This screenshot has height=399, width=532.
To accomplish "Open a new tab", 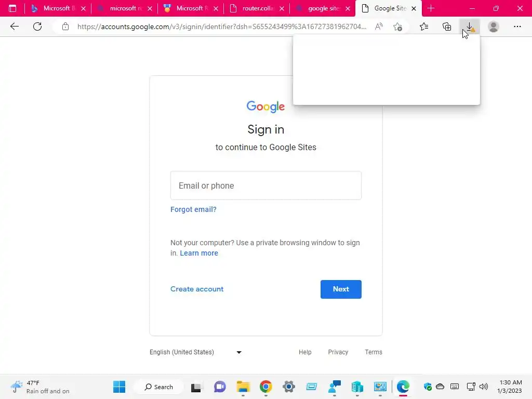I will click(x=431, y=8).
